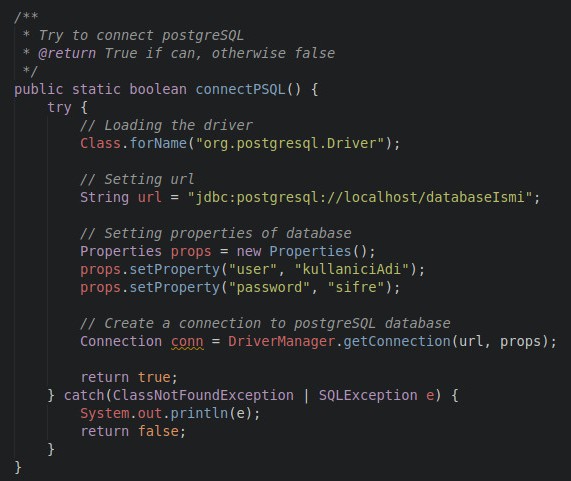Click the return false statement
The height and width of the screenshot is (481, 571).
coord(133,431)
